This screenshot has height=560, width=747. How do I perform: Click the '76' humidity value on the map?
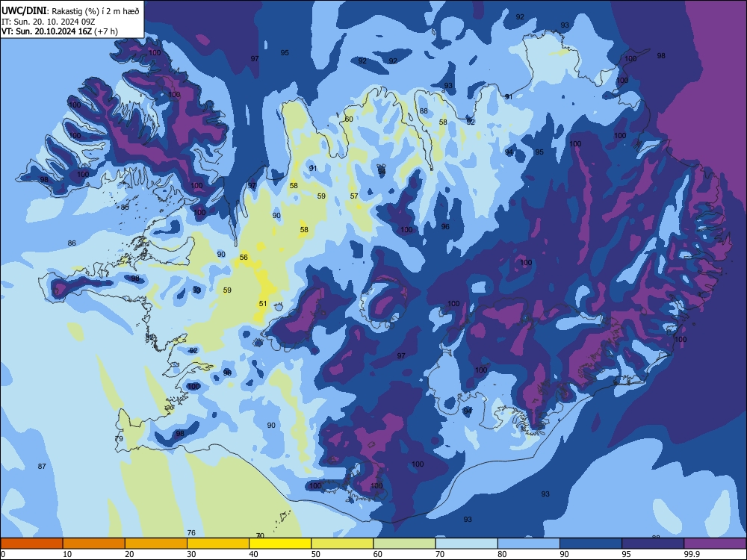tap(191, 533)
